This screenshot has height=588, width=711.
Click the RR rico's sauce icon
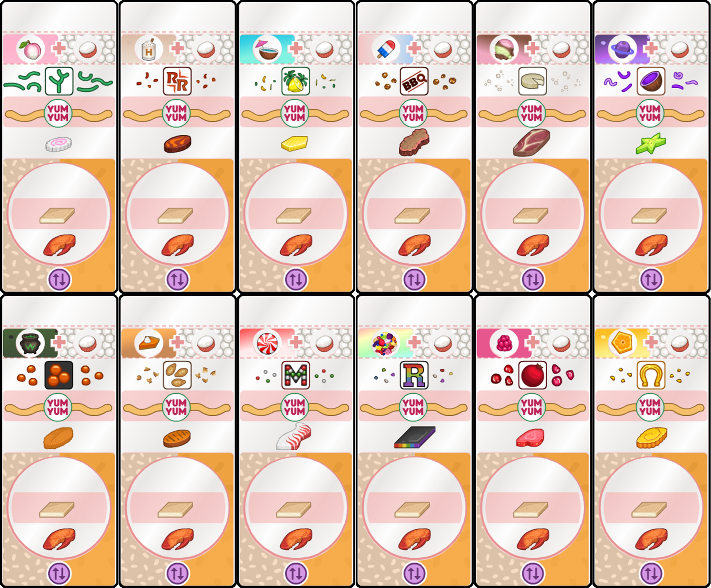pos(177,81)
